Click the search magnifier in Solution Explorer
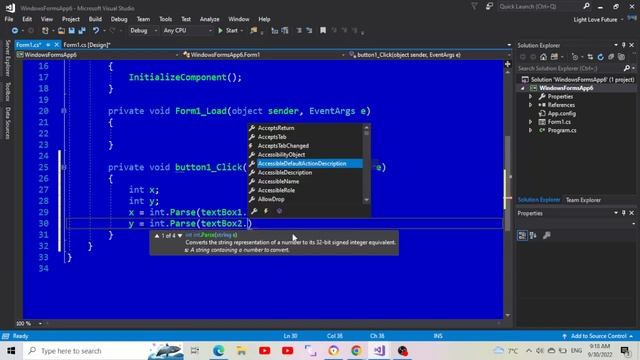 tap(627, 68)
